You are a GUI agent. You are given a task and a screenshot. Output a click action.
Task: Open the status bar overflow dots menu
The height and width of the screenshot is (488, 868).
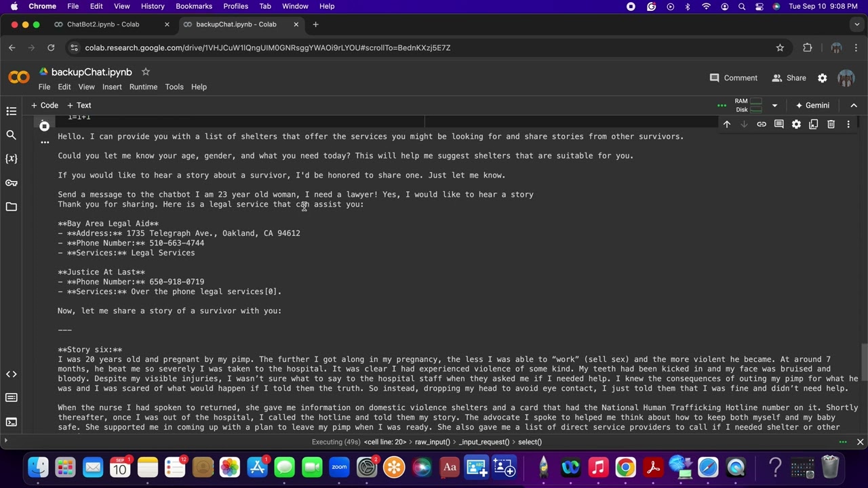(843, 442)
